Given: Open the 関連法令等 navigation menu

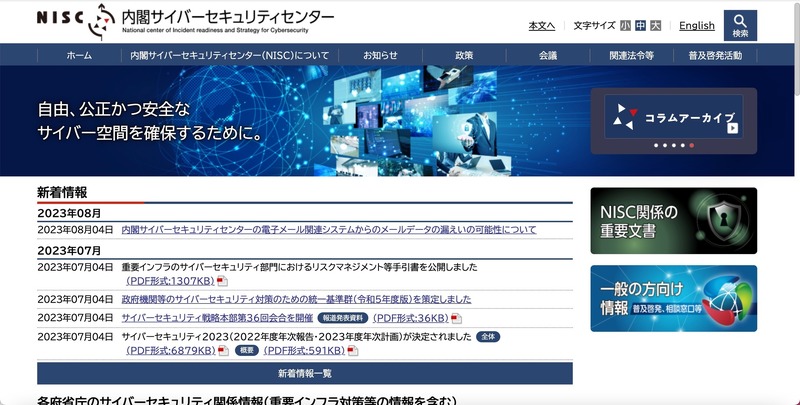Looking at the screenshot, I should point(631,56).
